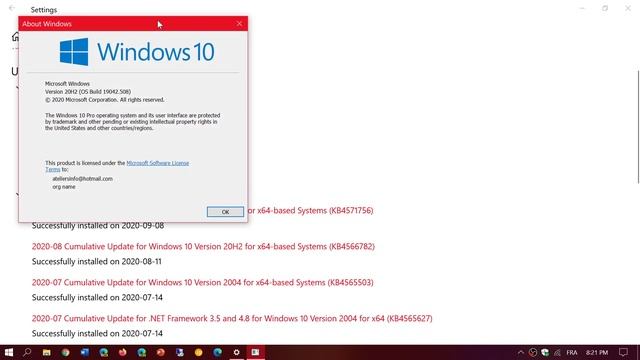Open the 2020-08 Cumulative Update KB4566782 link
The image size is (640, 360).
[203, 247]
